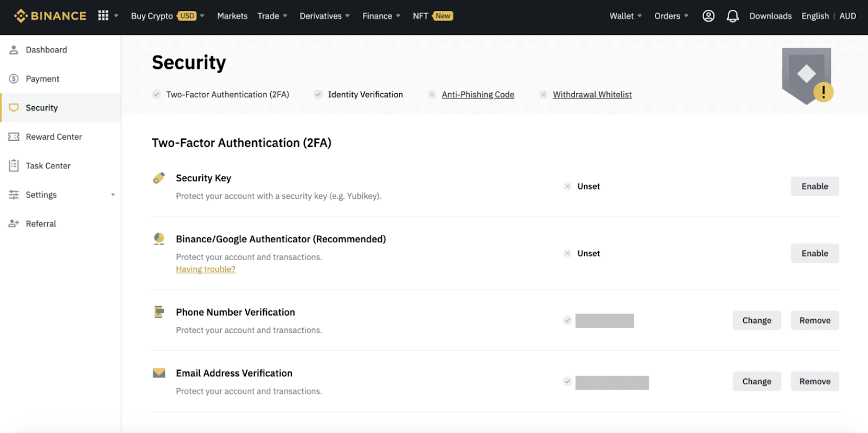
Task: Click the Security Key icon
Action: 159,178
